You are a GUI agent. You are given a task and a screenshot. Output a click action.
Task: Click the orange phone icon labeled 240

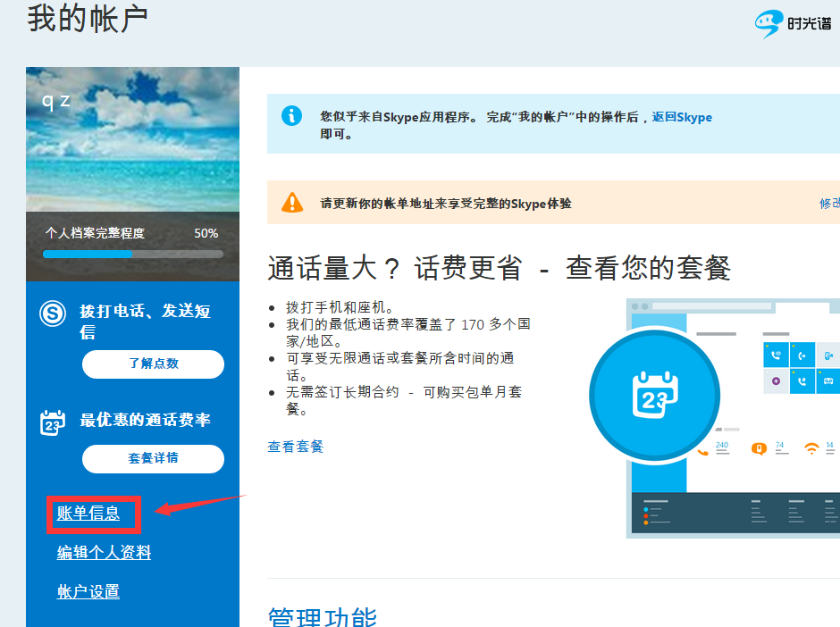coord(703,451)
